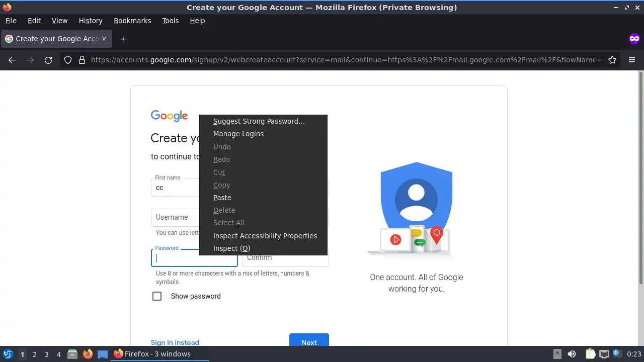Open the volume speaker tray icon
644x362 pixels.
pos(572,354)
